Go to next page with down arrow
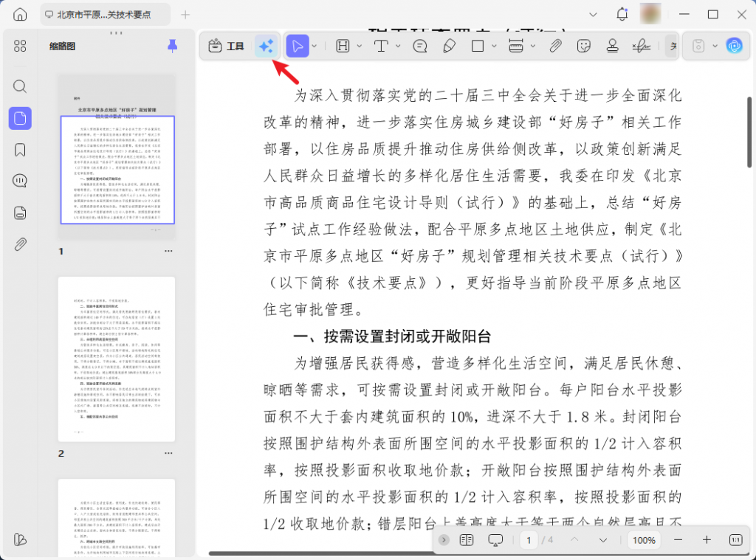756x560 pixels. pos(603,540)
